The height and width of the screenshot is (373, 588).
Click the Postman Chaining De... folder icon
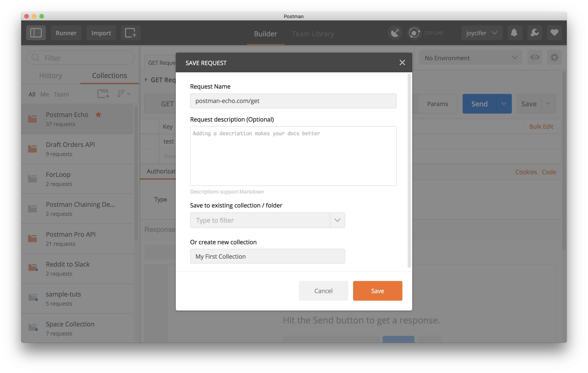point(32,208)
